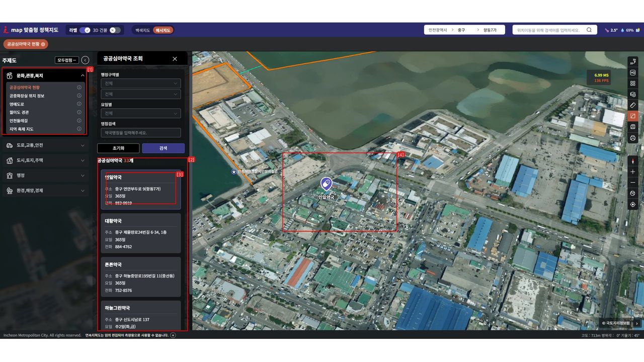Expand the 도로,교통,안전 category
Image resolution: width=644 pixels, height=362 pixels.
pos(45,145)
